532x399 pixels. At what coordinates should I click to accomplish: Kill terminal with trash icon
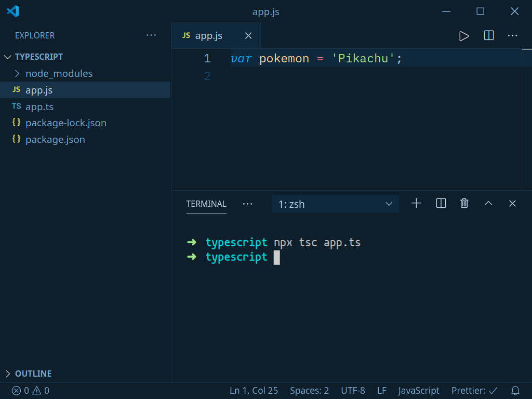464,203
